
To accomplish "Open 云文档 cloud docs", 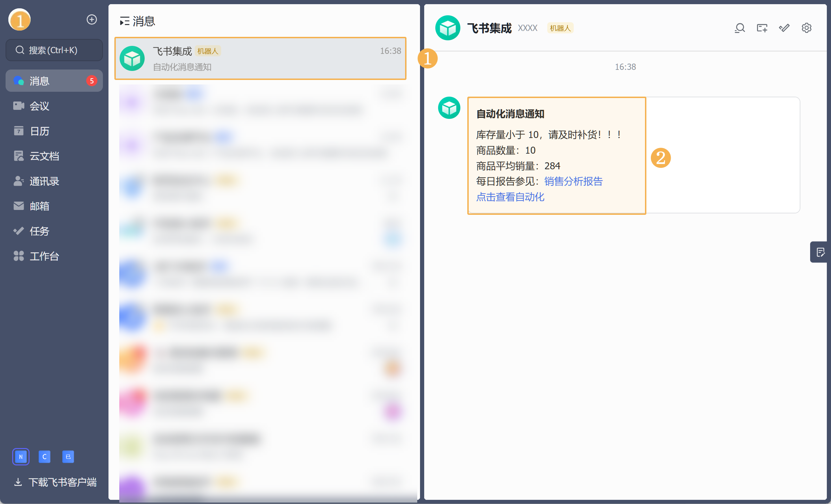I will 44,156.
